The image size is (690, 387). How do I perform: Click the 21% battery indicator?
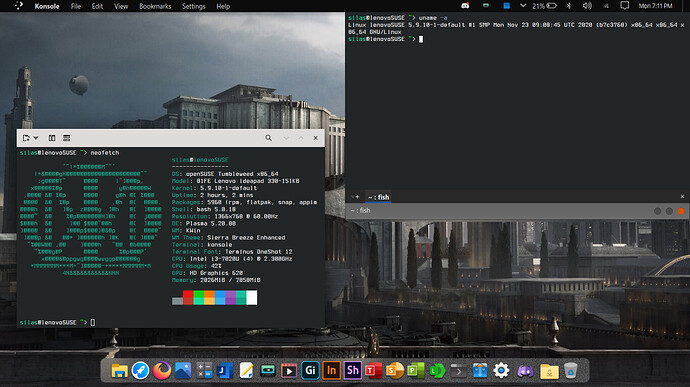point(544,6)
